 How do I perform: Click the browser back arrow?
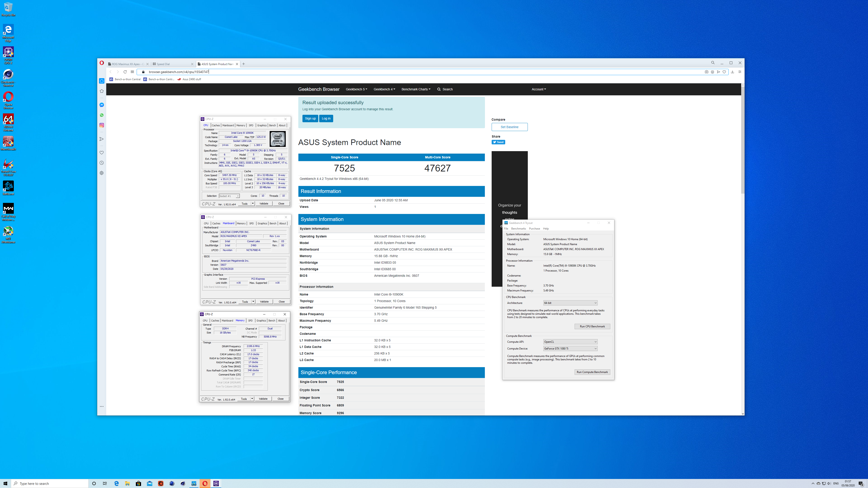coord(111,72)
